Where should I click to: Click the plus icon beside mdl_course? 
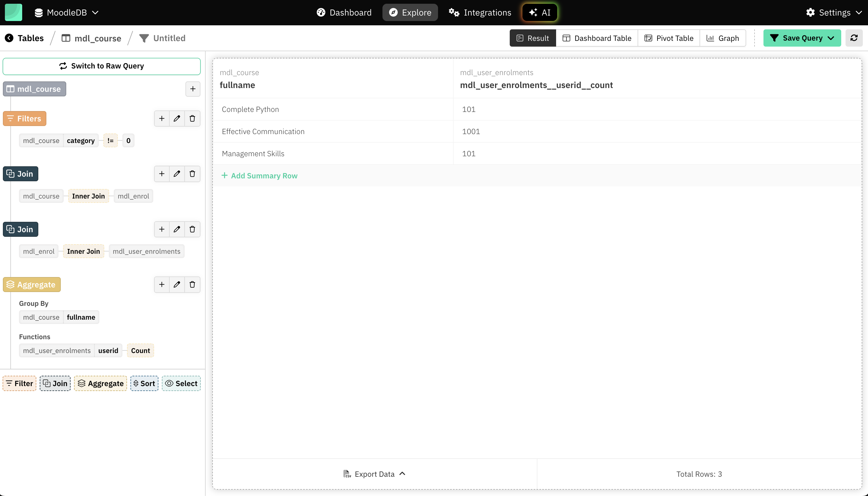pos(193,89)
